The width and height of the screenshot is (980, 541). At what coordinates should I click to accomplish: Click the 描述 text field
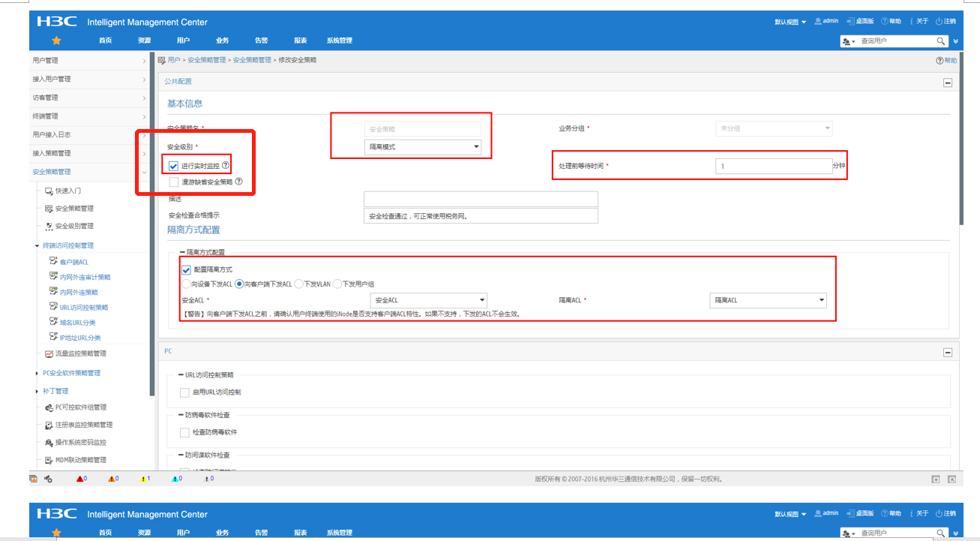click(x=481, y=199)
